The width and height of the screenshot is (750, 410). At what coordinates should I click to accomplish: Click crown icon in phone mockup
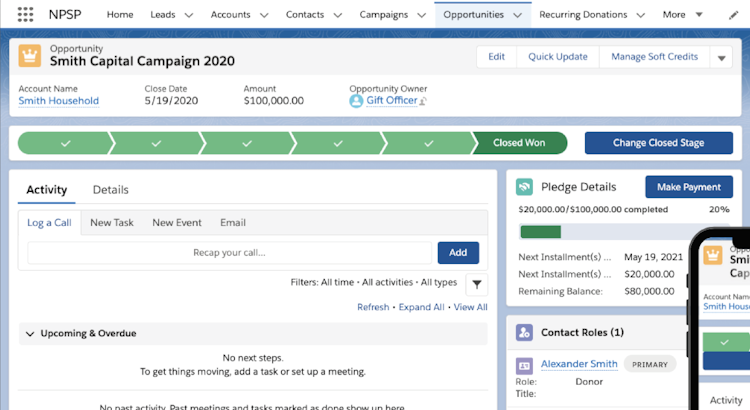pos(713,255)
